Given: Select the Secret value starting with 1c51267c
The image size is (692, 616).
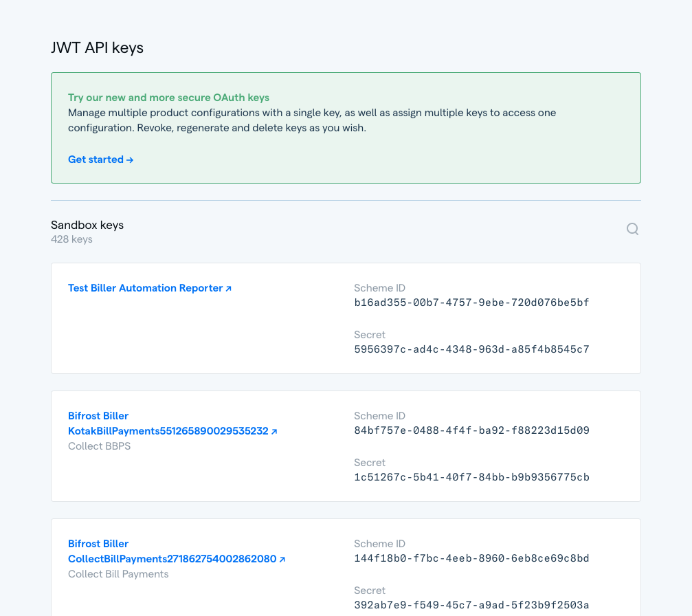Looking at the screenshot, I should pyautogui.click(x=471, y=477).
